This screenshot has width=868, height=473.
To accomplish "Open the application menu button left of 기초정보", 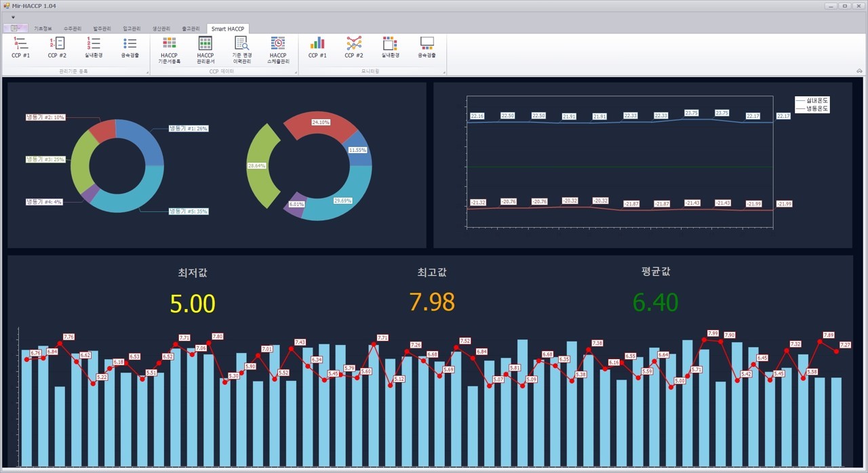I will pos(15,28).
